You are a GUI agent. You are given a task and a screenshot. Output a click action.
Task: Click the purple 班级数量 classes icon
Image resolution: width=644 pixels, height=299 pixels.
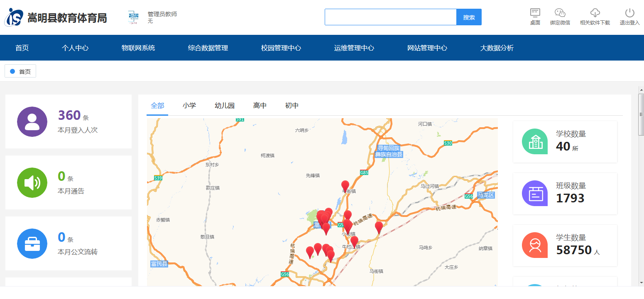tap(534, 193)
